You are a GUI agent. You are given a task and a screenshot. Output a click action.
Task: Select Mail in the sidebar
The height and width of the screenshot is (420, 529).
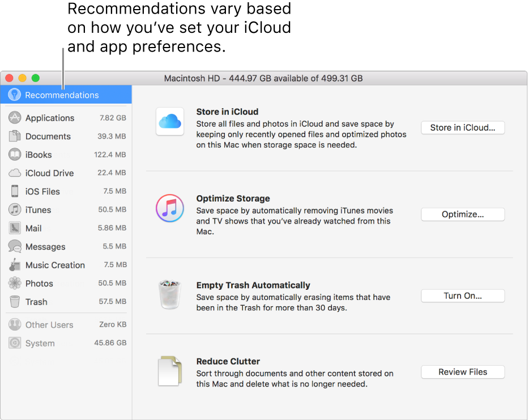pos(33,228)
